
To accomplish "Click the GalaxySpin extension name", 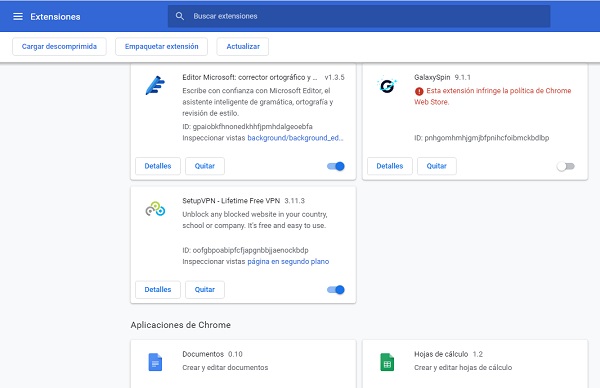I will [432, 77].
